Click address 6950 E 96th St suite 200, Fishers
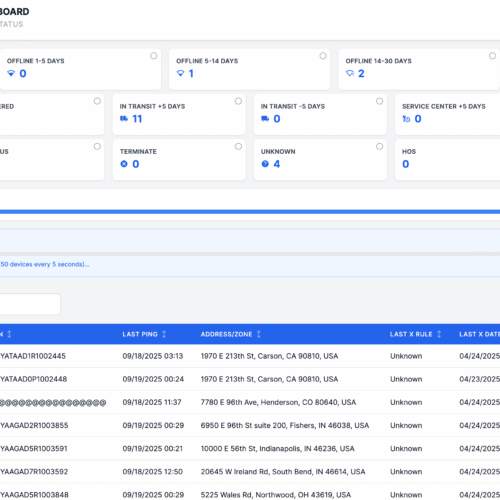This screenshot has width=500, height=500. [x=285, y=425]
